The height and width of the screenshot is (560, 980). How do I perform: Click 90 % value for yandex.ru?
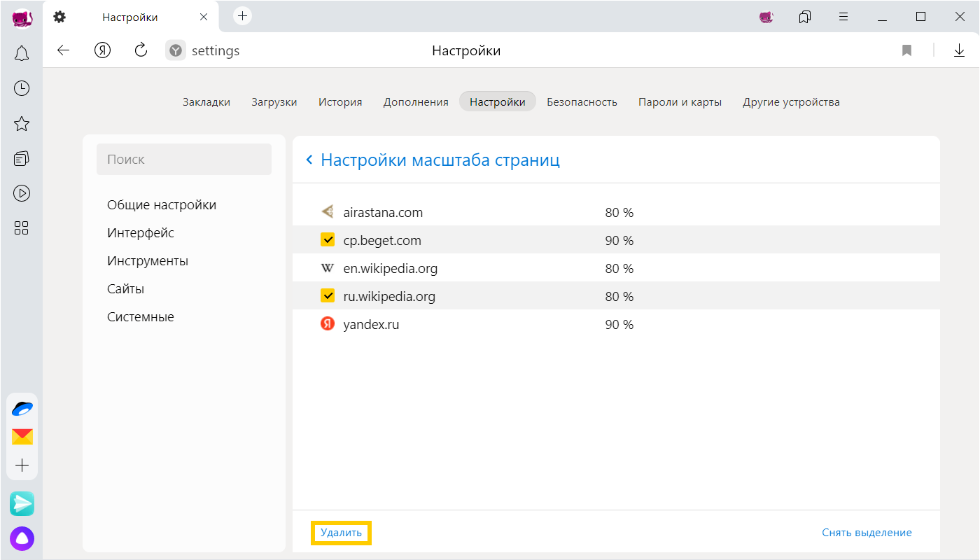pos(619,324)
